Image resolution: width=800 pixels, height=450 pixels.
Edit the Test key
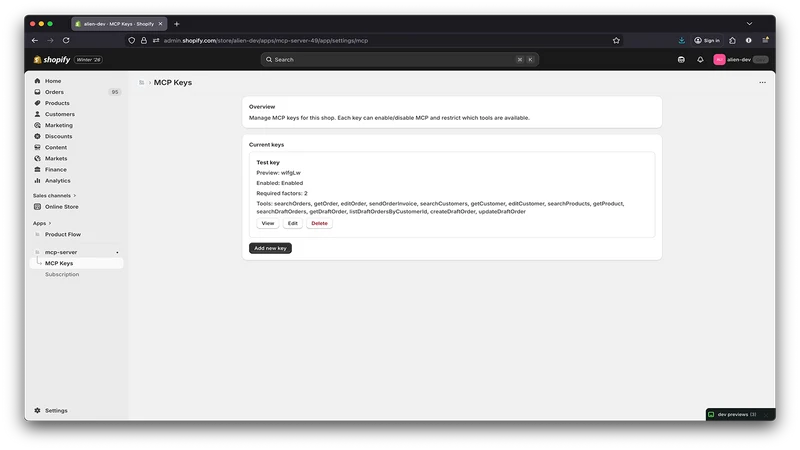pyautogui.click(x=292, y=223)
